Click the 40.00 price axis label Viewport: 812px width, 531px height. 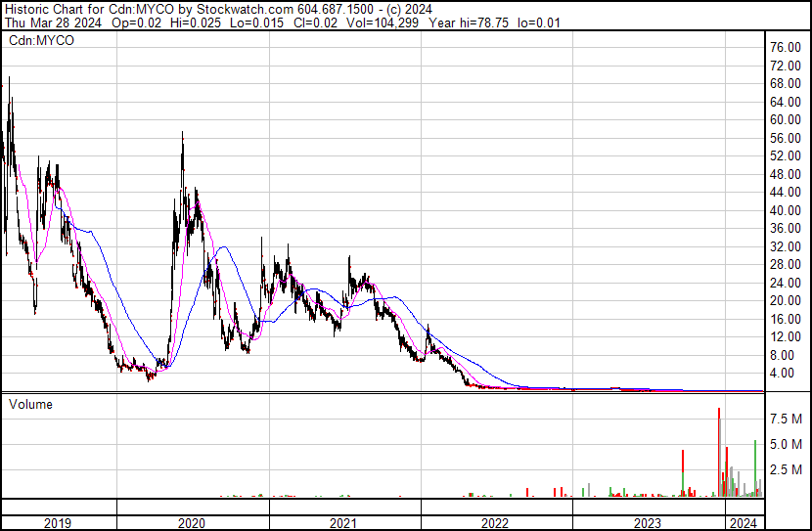(x=786, y=211)
